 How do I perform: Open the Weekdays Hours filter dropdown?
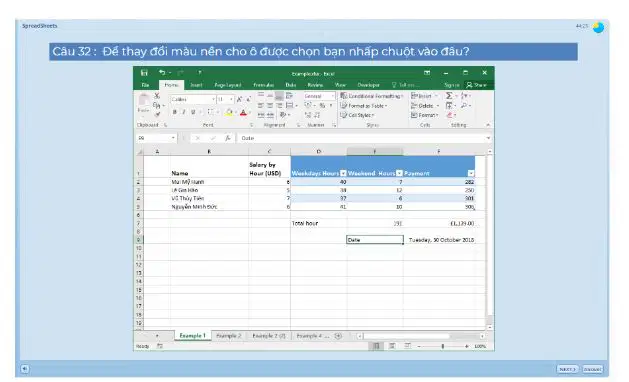343,173
